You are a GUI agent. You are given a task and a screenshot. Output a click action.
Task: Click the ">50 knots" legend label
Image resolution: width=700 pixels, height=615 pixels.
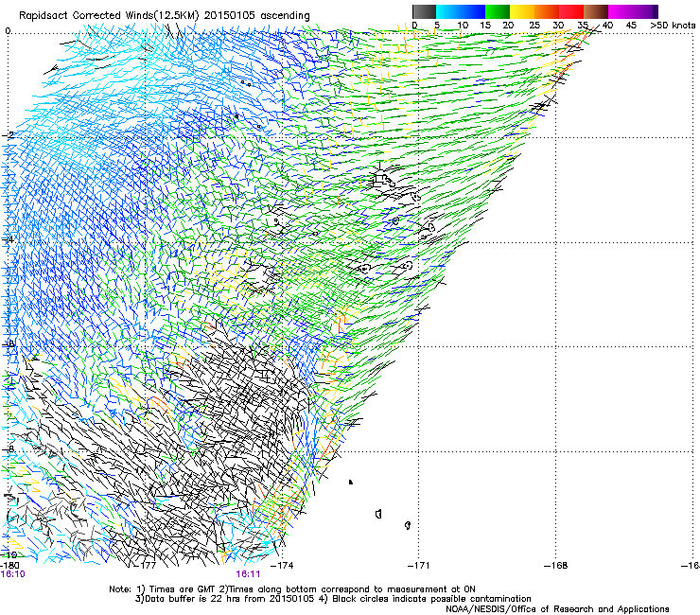click(673, 26)
